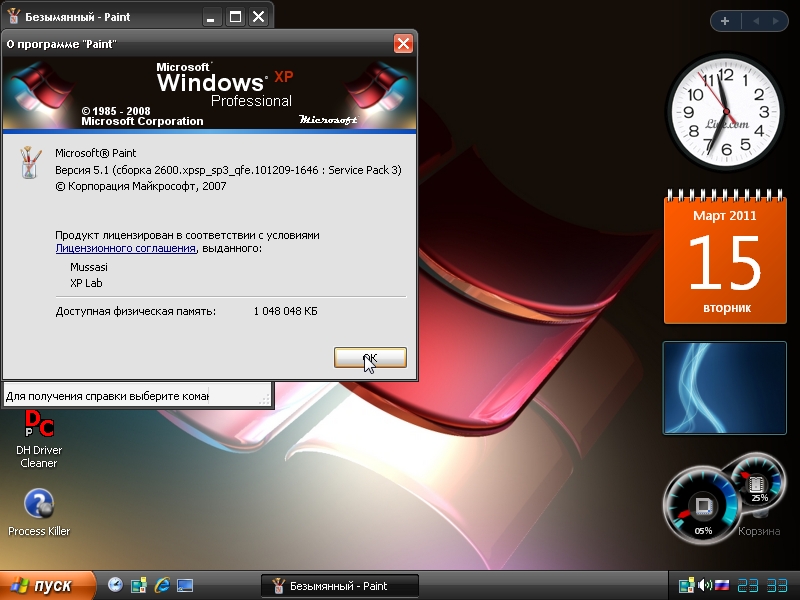Screen dimensions: 800x600
Task: Click the volume speaker tray icon
Action: point(704,585)
